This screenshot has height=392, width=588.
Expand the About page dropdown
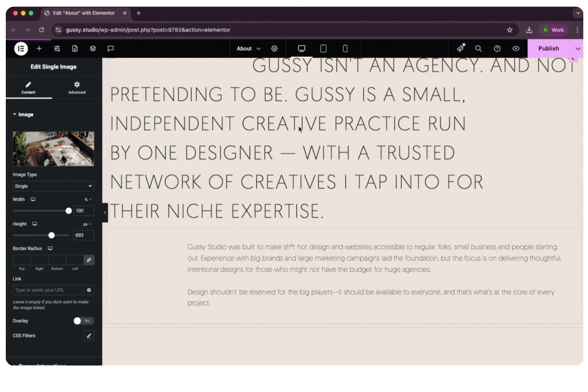(x=249, y=49)
